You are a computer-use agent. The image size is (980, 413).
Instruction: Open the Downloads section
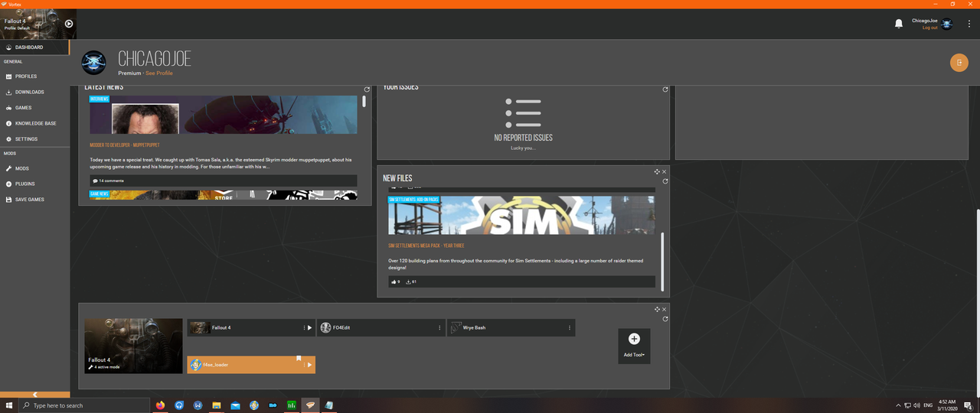[34, 92]
